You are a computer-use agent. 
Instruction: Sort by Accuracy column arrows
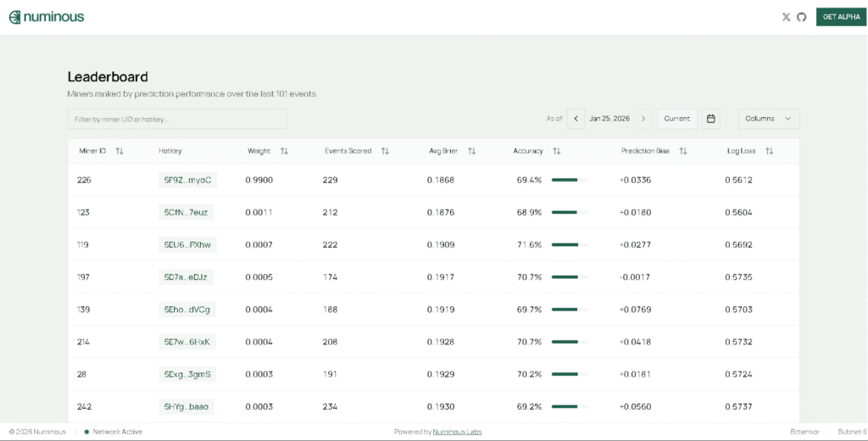(x=557, y=151)
